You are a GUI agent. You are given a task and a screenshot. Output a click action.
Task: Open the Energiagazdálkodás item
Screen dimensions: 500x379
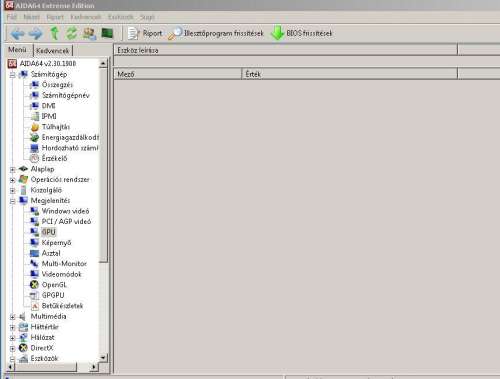point(70,137)
